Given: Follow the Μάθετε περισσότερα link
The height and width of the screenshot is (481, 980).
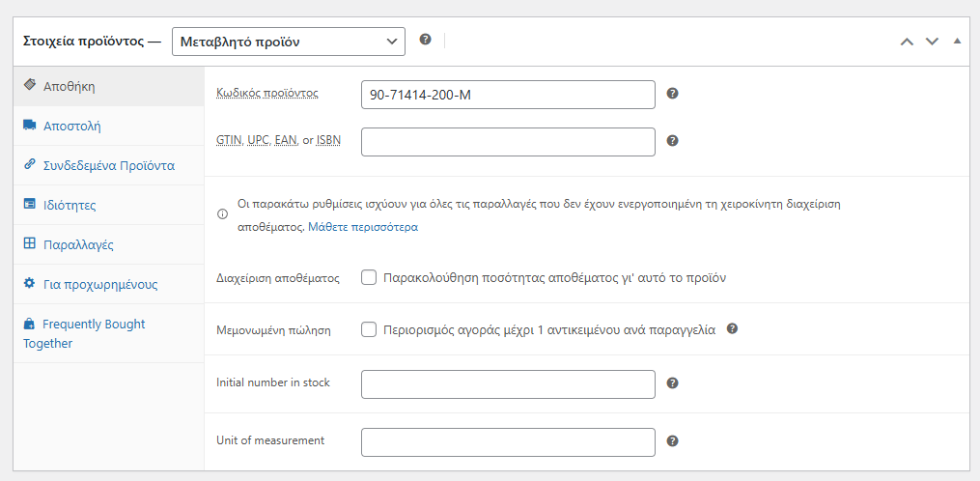Looking at the screenshot, I should 363,227.
